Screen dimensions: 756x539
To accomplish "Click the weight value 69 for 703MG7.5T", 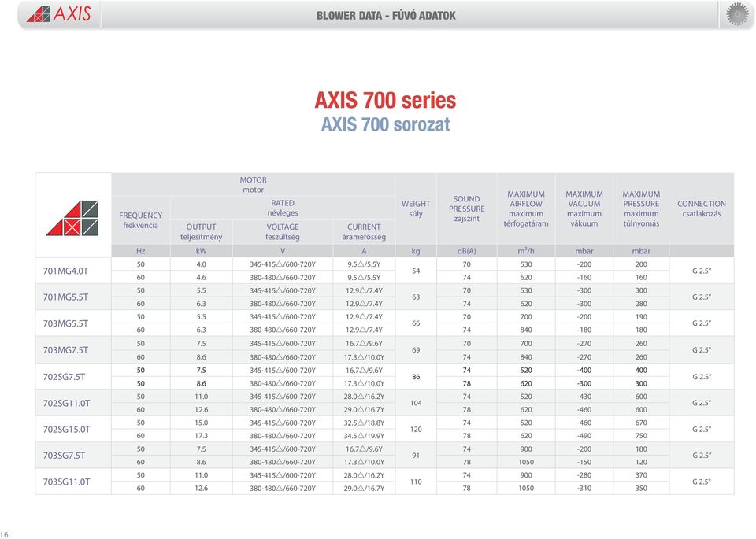I will pyautogui.click(x=416, y=350).
